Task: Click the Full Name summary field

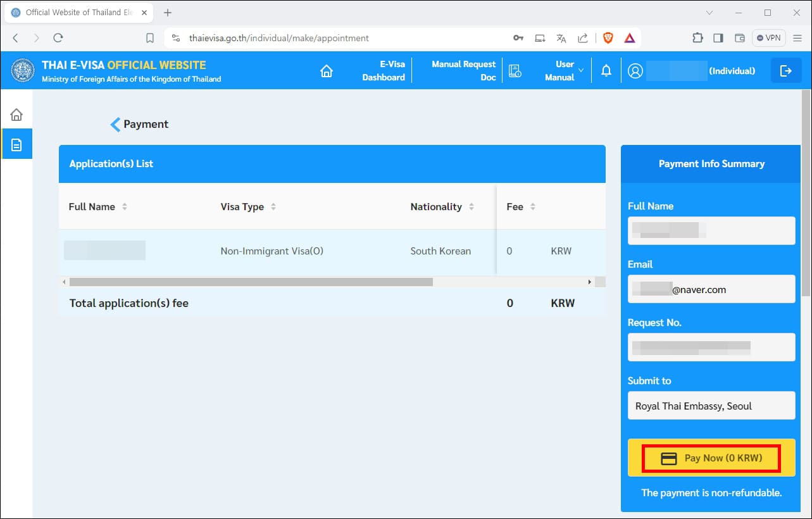Action: pyautogui.click(x=711, y=230)
